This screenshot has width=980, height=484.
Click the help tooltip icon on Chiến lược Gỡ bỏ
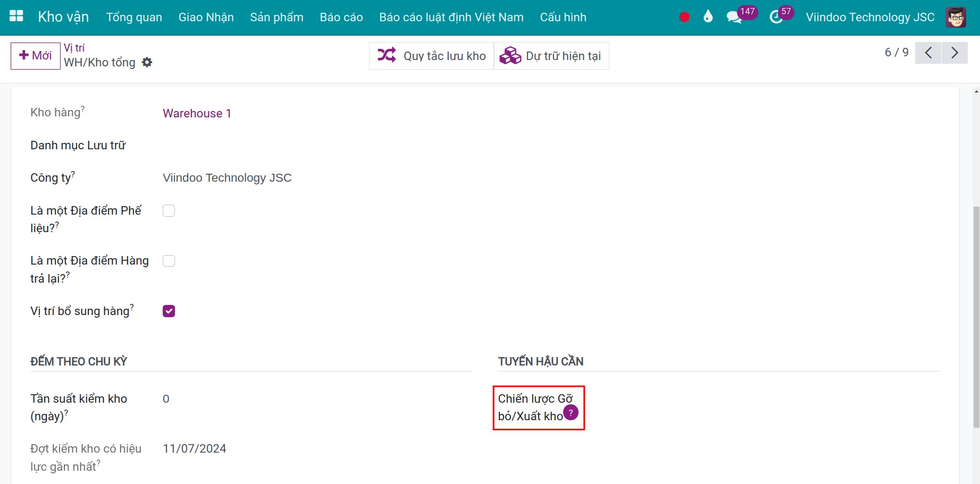pyautogui.click(x=571, y=412)
